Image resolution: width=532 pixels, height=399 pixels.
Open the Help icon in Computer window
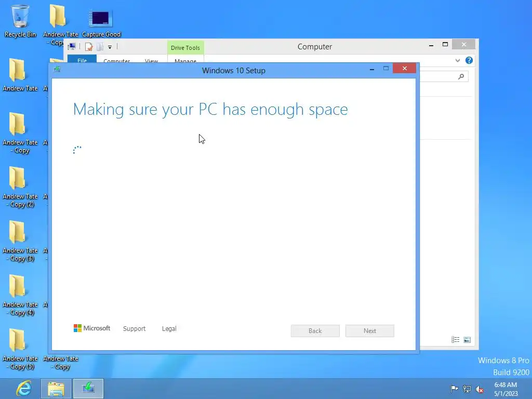[469, 60]
